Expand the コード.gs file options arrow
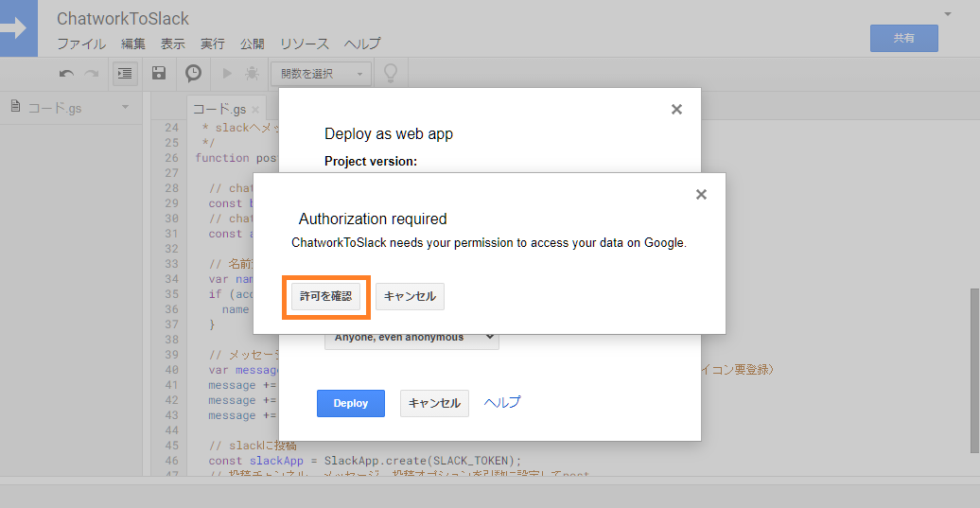This screenshot has width=980, height=508. (125, 107)
